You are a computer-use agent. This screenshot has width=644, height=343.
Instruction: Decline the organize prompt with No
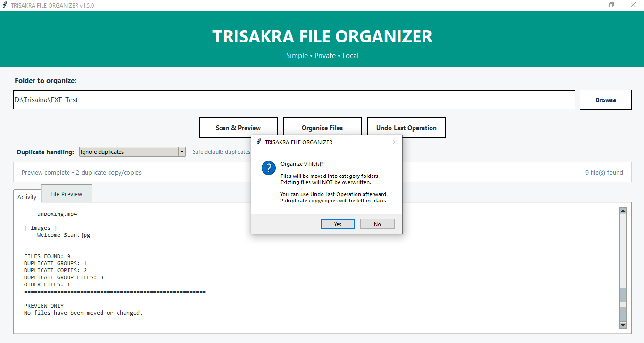(x=377, y=224)
